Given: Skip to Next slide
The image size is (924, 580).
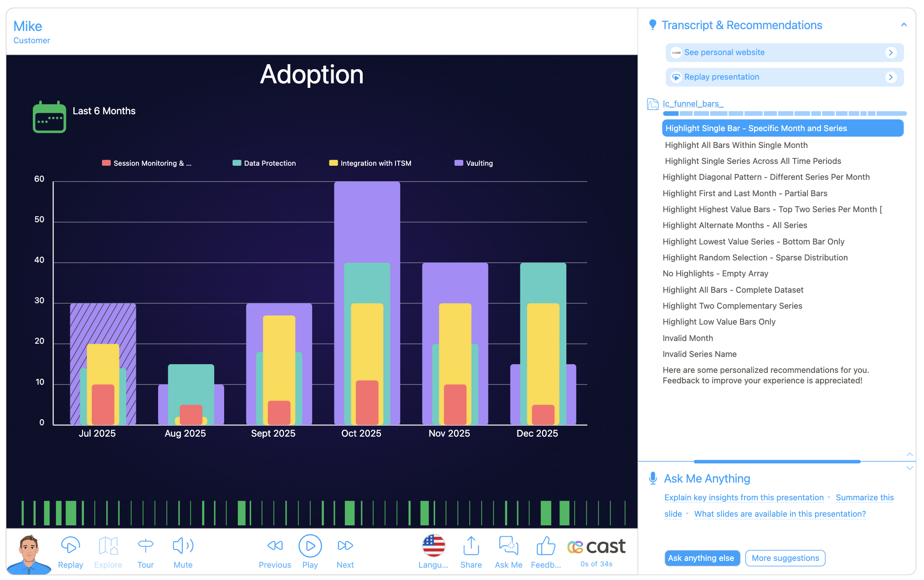Looking at the screenshot, I should click(x=345, y=546).
